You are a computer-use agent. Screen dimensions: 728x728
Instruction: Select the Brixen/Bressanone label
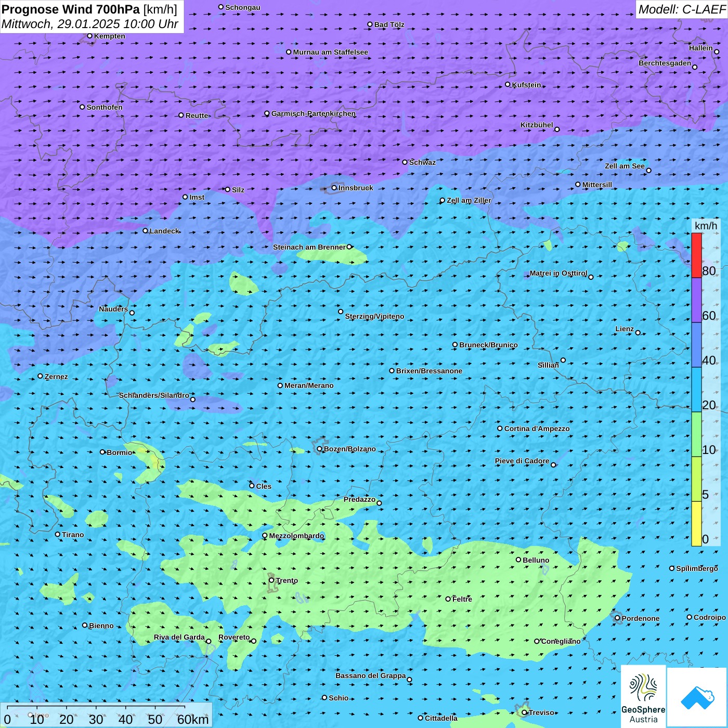pos(430,371)
